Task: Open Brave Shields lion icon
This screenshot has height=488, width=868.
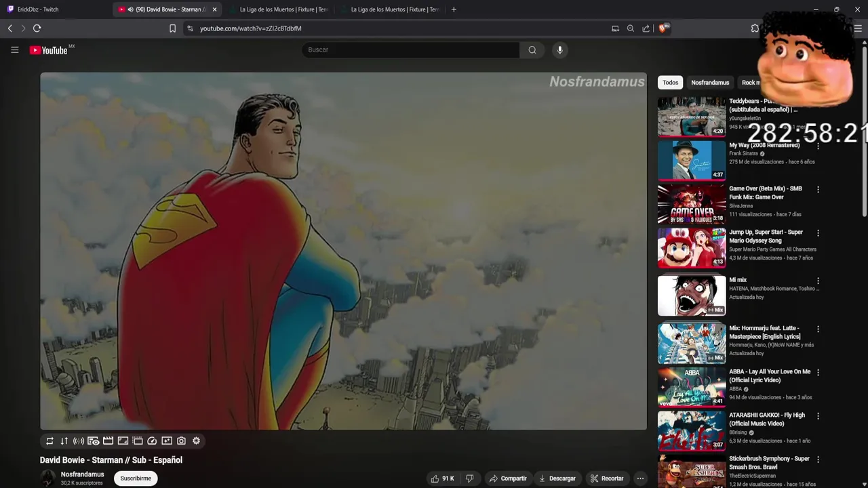Action: point(663,28)
